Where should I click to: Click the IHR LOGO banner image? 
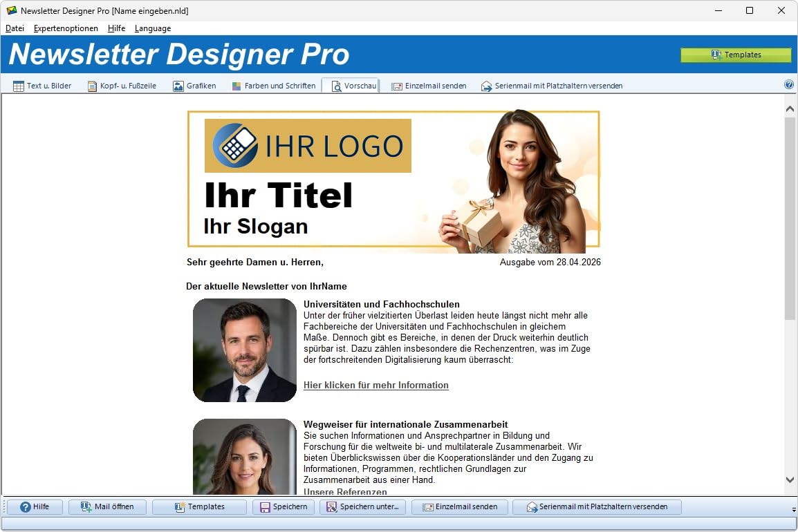tap(308, 146)
